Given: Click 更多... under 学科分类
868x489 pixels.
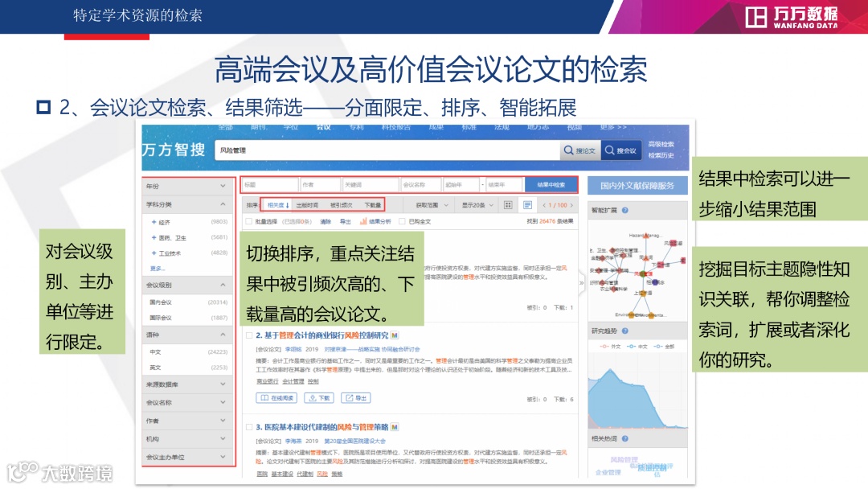Looking at the screenshot, I should pos(158,268).
